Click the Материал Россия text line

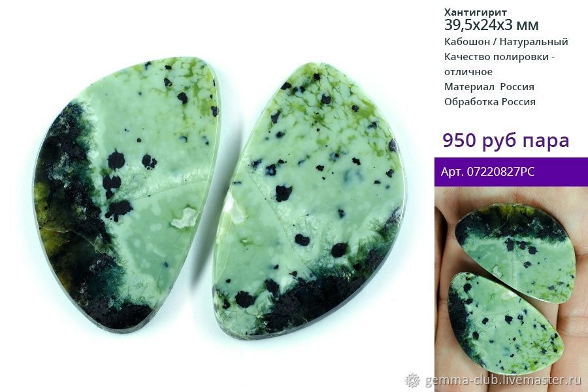point(489,87)
